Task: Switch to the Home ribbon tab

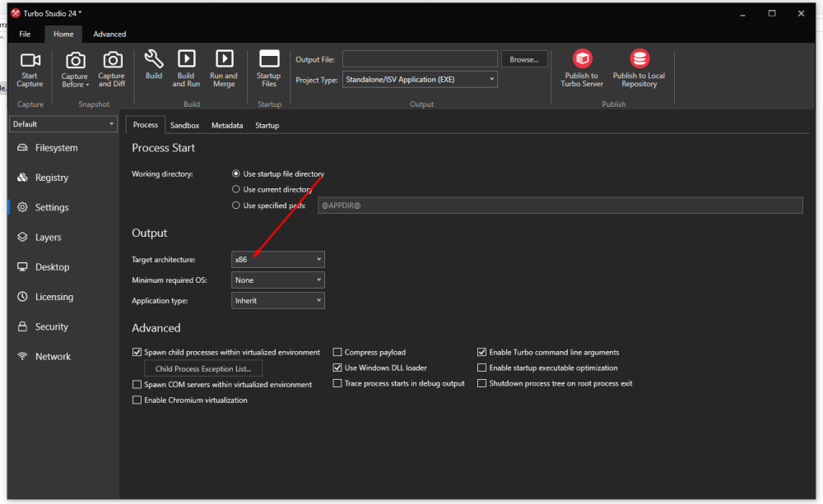Action: pyautogui.click(x=63, y=34)
